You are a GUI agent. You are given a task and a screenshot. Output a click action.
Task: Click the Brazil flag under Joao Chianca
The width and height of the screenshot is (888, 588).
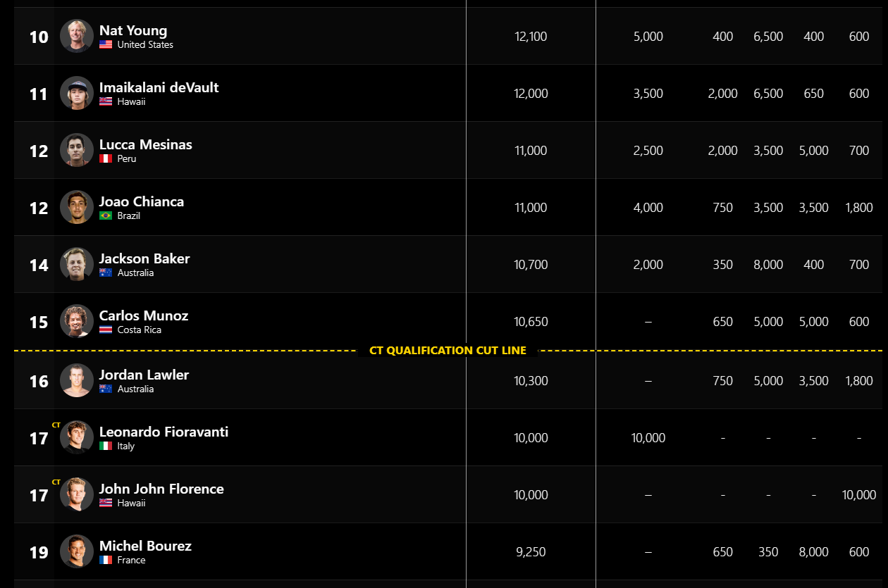click(106, 215)
